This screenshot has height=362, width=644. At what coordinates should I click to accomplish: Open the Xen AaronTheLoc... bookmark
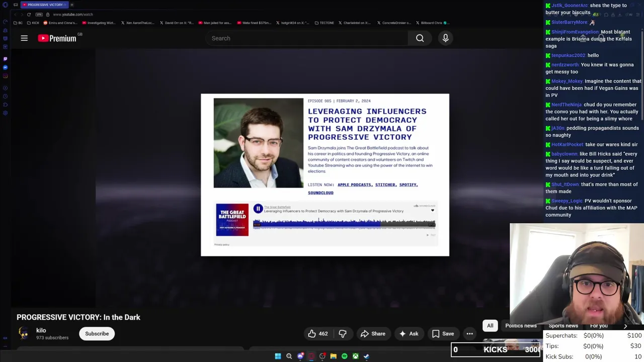(x=137, y=23)
